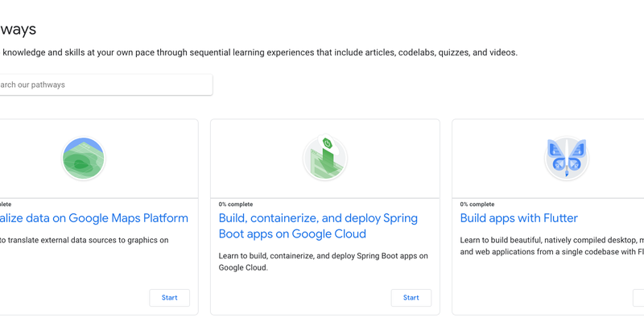
Task: Start the Google Maps Platform pathway
Action: [x=170, y=298]
